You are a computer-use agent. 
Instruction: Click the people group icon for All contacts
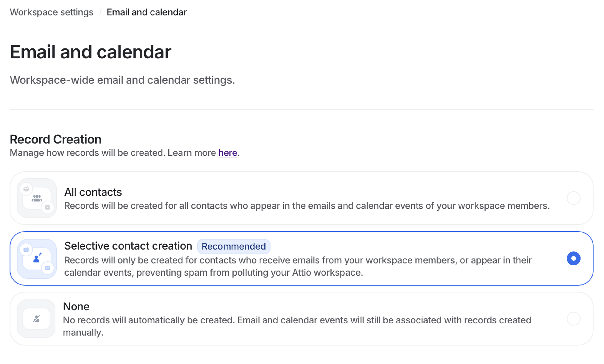tap(37, 198)
